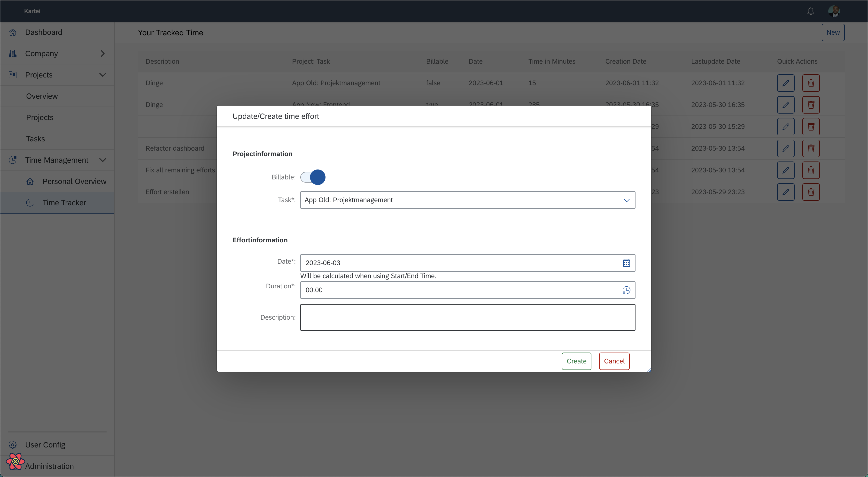Delete the Fix all remaining efforts entry
Screen dimensions: 868x477
pyautogui.click(x=811, y=170)
